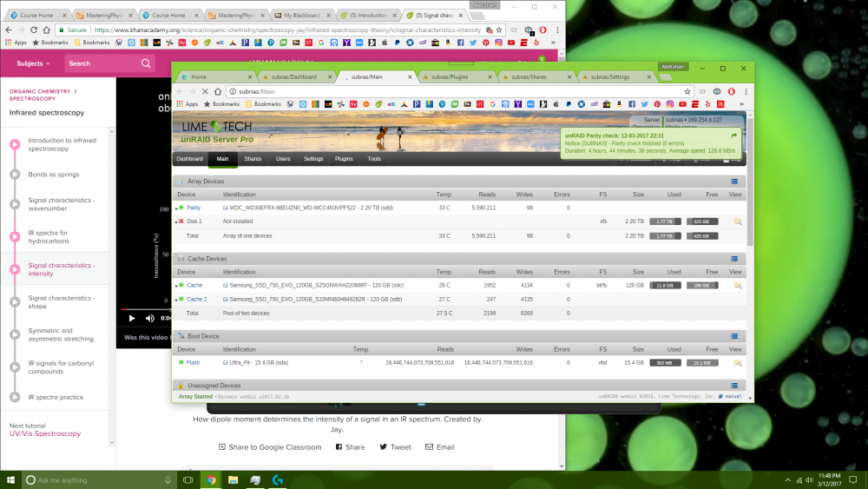This screenshot has height=489, width=868.
Task: Browse the Flash drive via View icon
Action: tap(737, 363)
